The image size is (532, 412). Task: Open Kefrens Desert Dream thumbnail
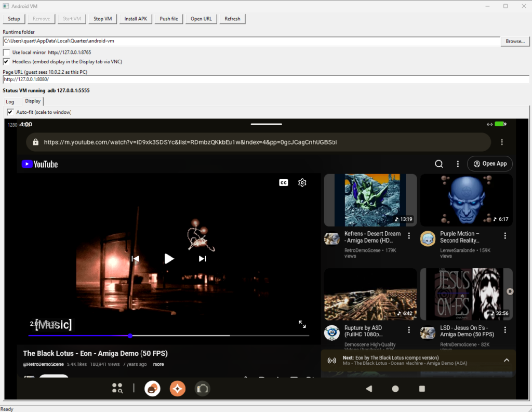[370, 200]
